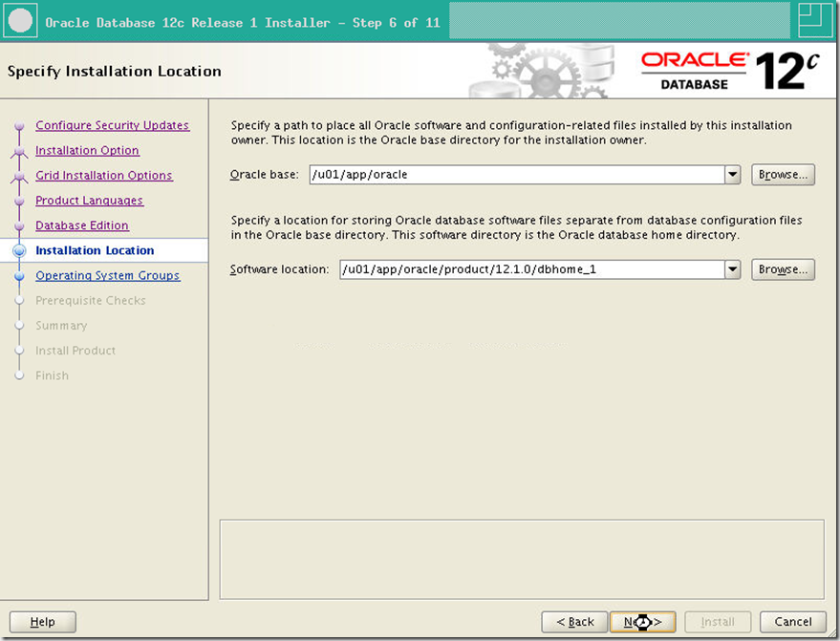Browse for Software location directory
840x641 pixels.
pos(783,269)
